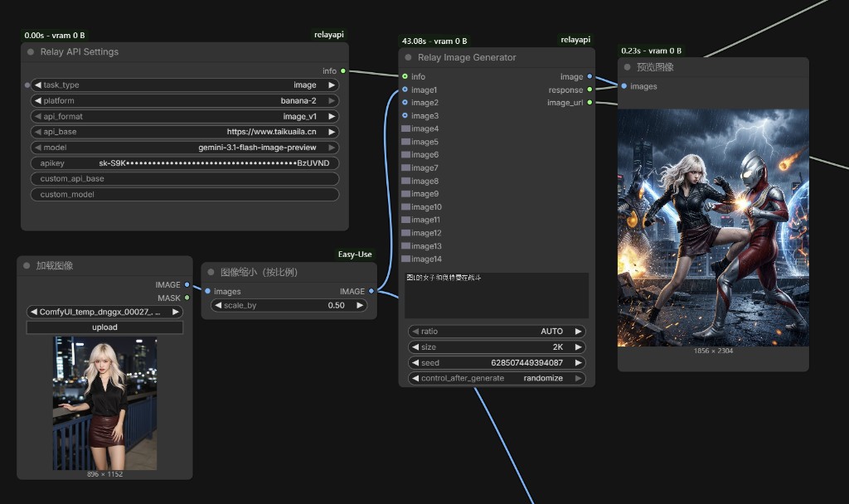Click the image_url output port

click(x=589, y=103)
